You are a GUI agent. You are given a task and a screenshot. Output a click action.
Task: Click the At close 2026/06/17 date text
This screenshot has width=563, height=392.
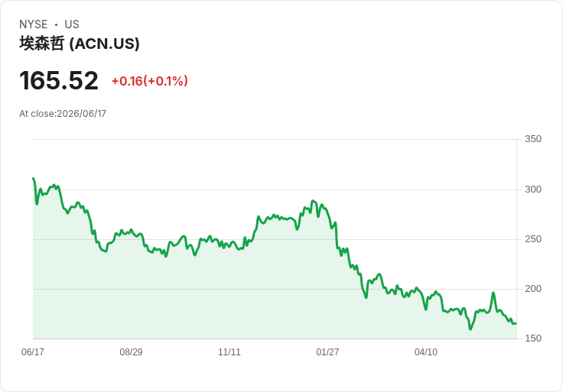[63, 114]
